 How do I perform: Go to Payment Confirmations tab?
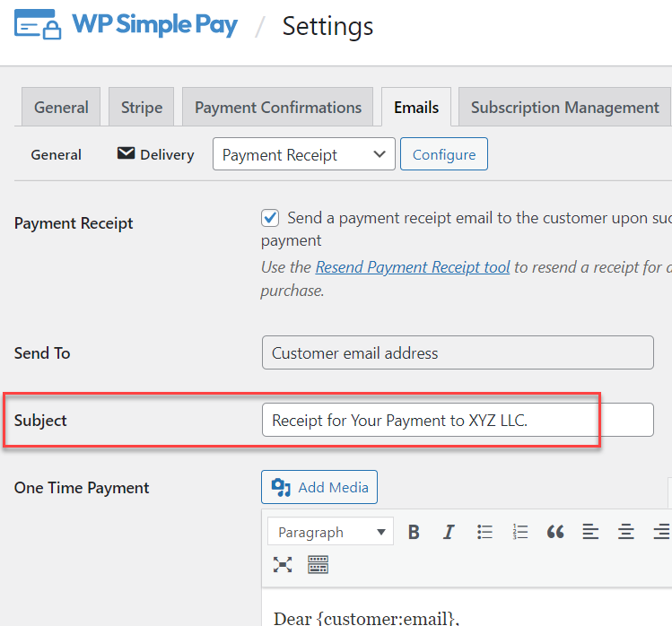coord(278,107)
